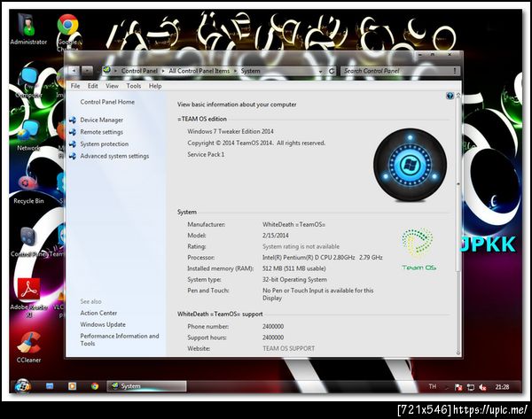Click the shield icon beside Device Manager
This screenshot has height=419, width=532.
click(73, 120)
